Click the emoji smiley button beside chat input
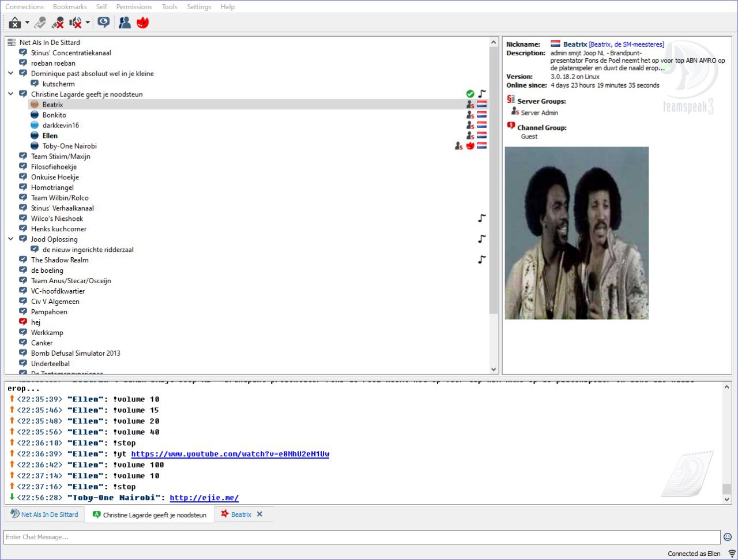 click(x=728, y=537)
